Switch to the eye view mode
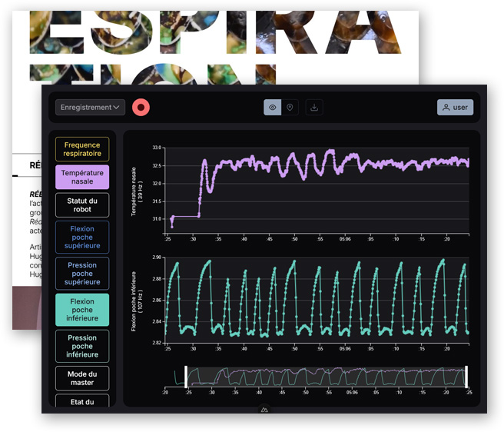The image size is (504, 432). pyautogui.click(x=272, y=108)
